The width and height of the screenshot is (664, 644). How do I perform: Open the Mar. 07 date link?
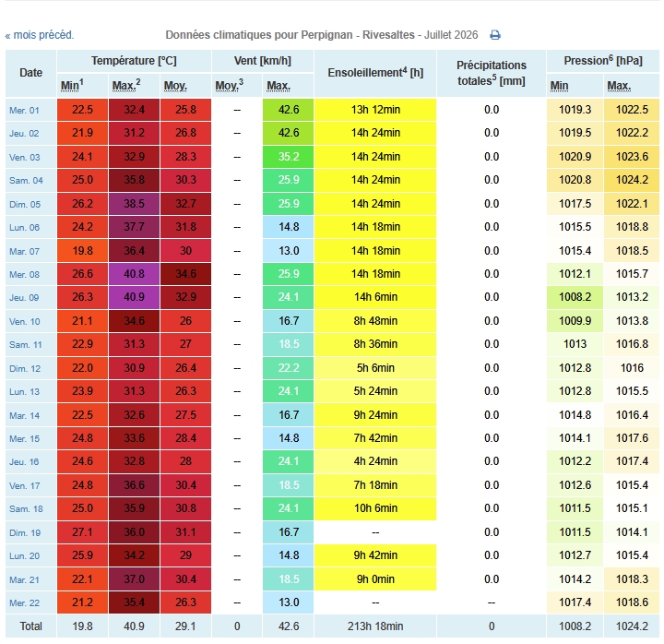[24, 252]
